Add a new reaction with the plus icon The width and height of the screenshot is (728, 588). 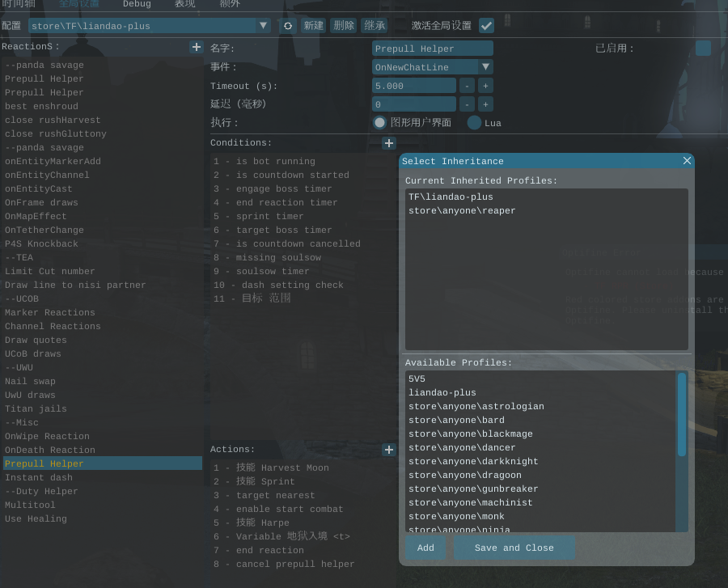tap(196, 47)
